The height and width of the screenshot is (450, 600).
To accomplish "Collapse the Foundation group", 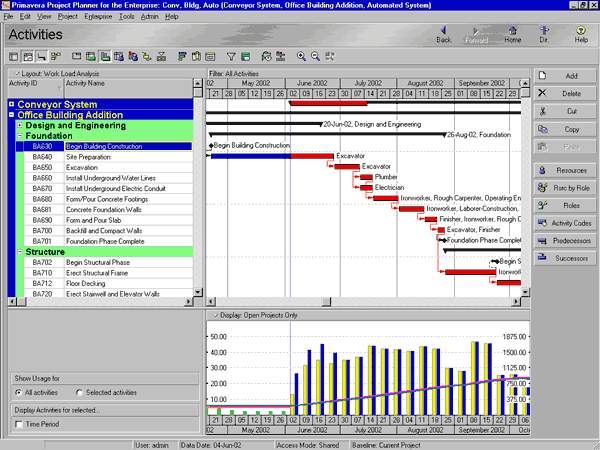I will (x=19, y=136).
